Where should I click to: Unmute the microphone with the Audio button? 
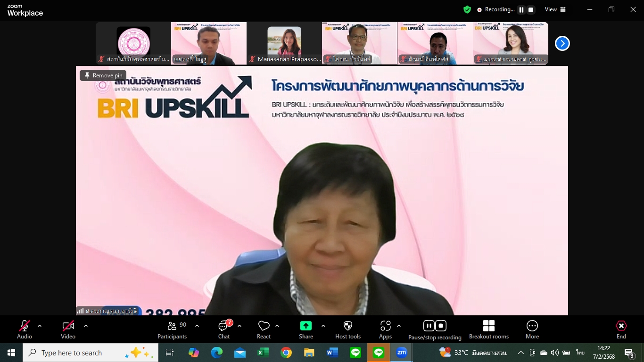tap(25, 329)
